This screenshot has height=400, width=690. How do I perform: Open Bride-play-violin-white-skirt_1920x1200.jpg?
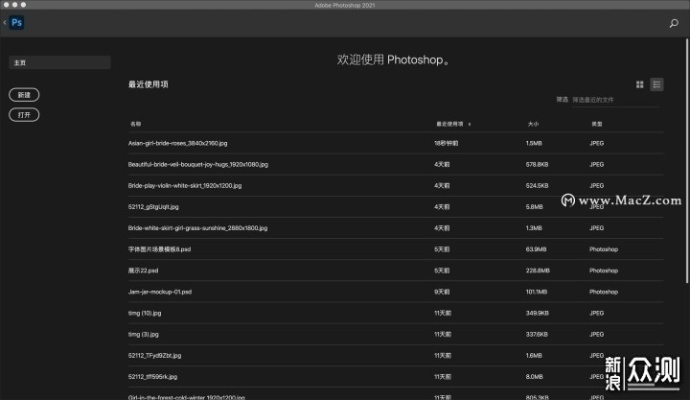184,185
